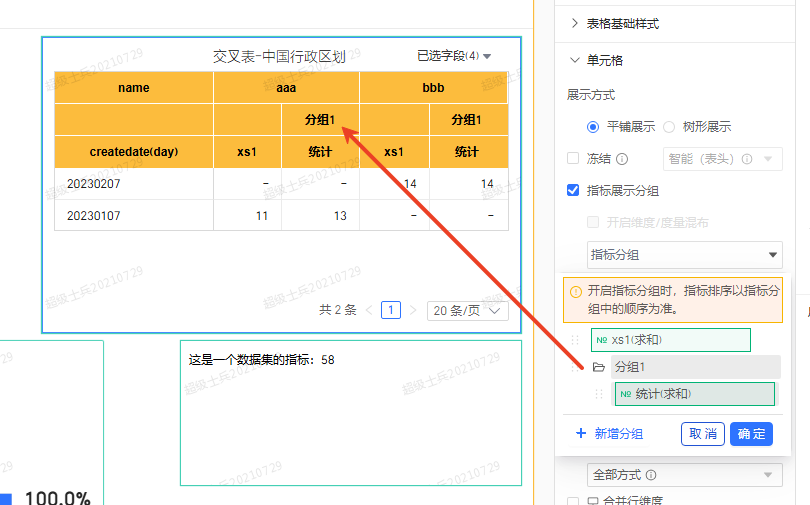Screen dimensions: 810x505
Task: Click drag handle beside 统计(求和)
Action: click(599, 394)
